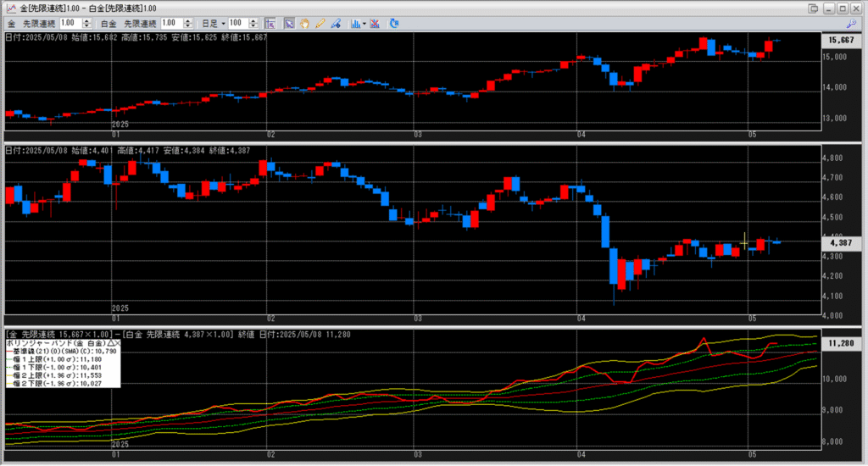Click 4,600 label on platinum axis
Image resolution: width=868 pixels, height=466 pixels.
click(x=832, y=197)
